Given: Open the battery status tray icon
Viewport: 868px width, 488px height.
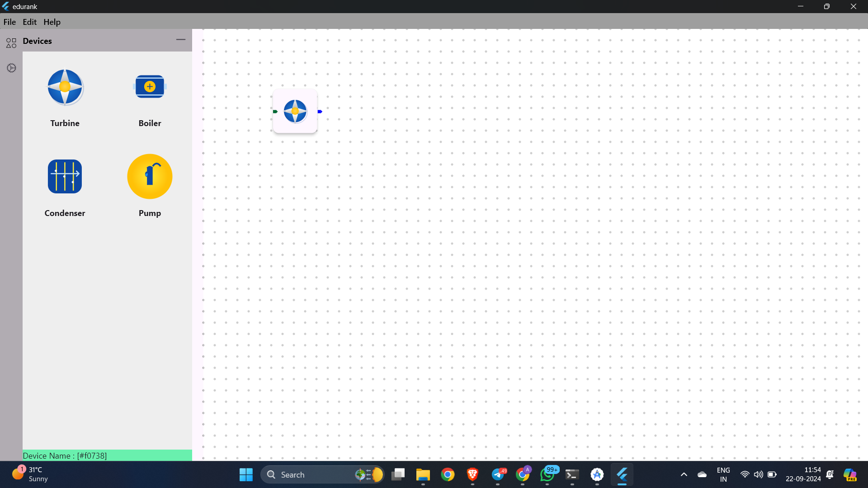Looking at the screenshot, I should click(772, 474).
